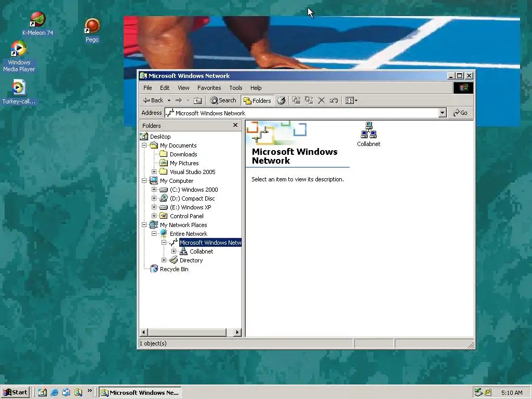Click the Forward arrow toolbar button
The width and height of the screenshot is (532, 399).
[x=179, y=100]
